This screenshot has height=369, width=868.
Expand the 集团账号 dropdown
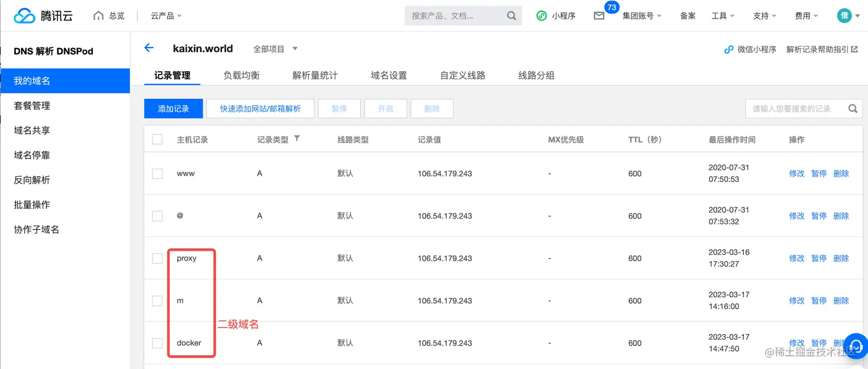click(x=642, y=16)
